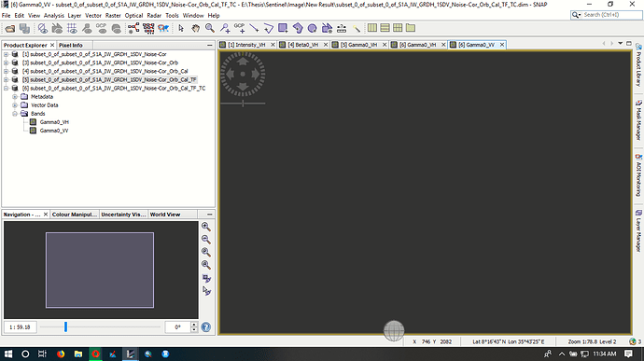Open Product via the folder toolbar icon
Image resolution: width=644 pixels, height=361 pixels.
(x=10, y=28)
